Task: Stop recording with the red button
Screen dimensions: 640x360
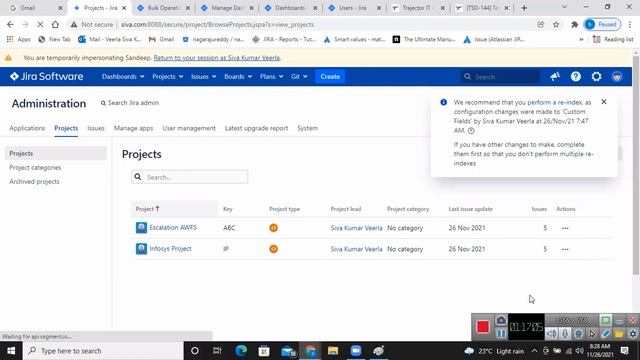Action: (x=482, y=327)
